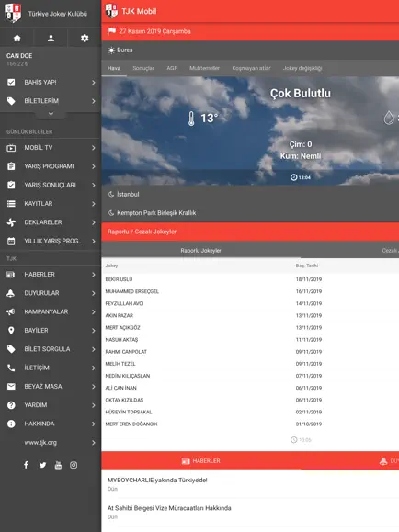Image resolution: width=399 pixels, height=532 pixels.
Task: Click the Yarış Programı clipboard icon
Action: pos(11,166)
